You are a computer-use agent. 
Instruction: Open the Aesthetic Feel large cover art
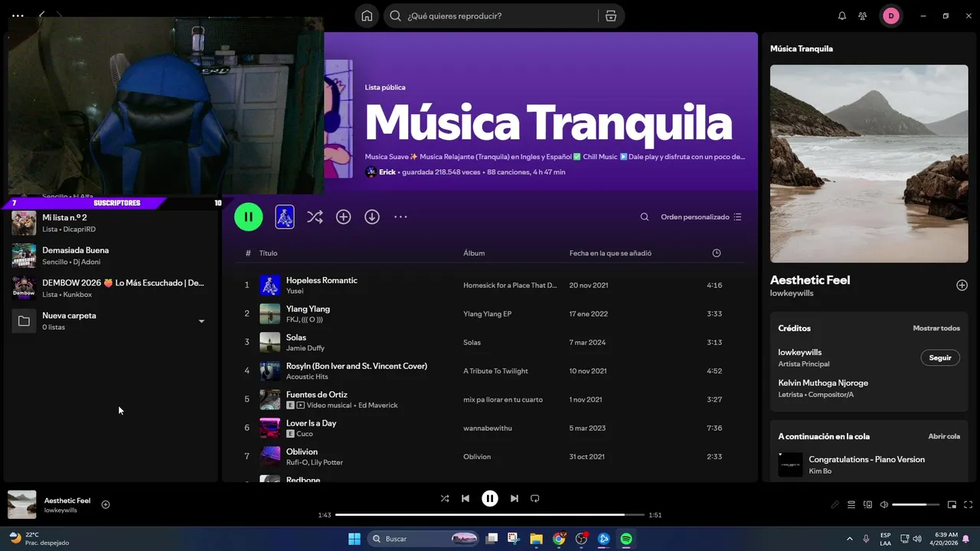(x=869, y=164)
